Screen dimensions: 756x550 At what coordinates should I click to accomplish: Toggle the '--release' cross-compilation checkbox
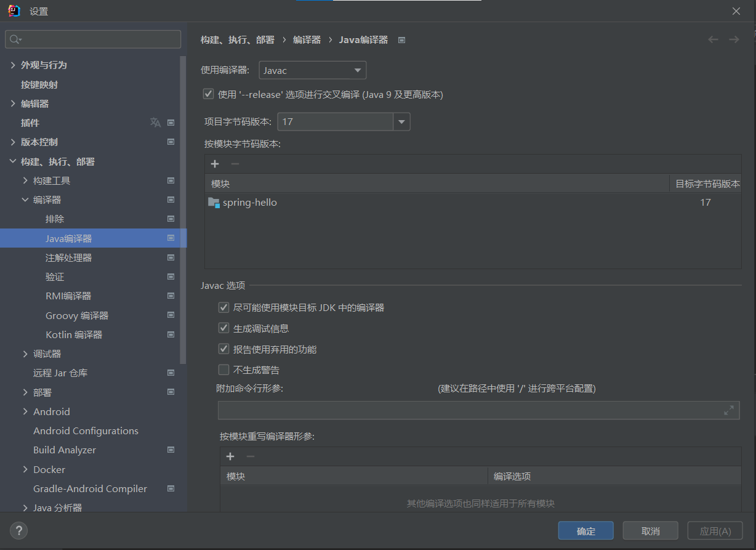(208, 94)
